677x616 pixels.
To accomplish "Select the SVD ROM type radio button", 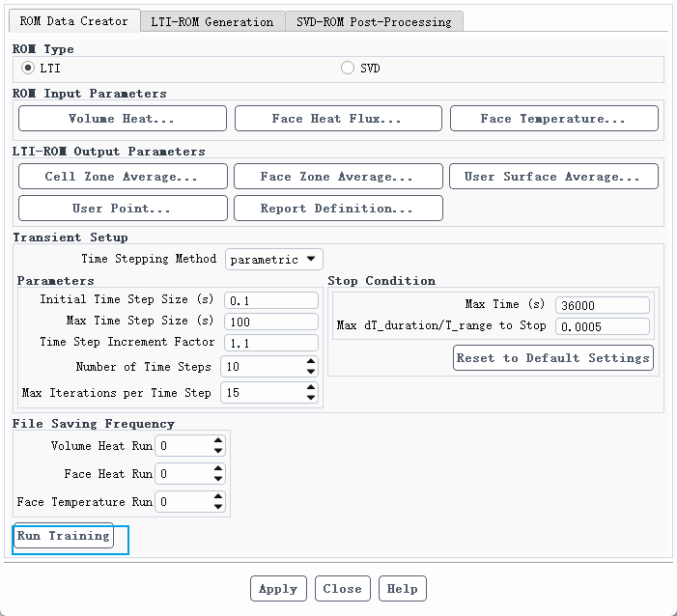I will pyautogui.click(x=348, y=69).
